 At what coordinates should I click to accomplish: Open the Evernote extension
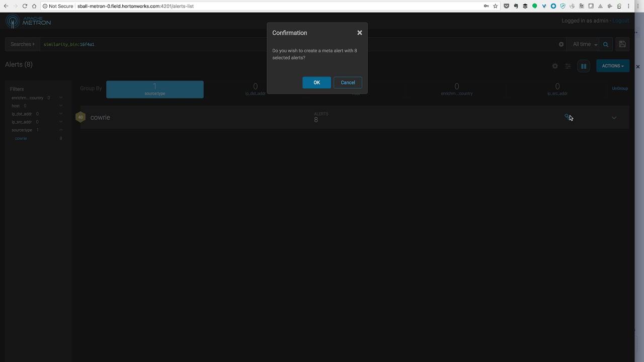point(516,6)
